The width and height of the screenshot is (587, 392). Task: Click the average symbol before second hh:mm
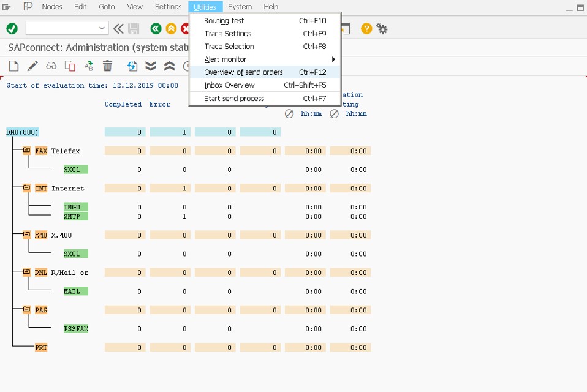point(335,114)
